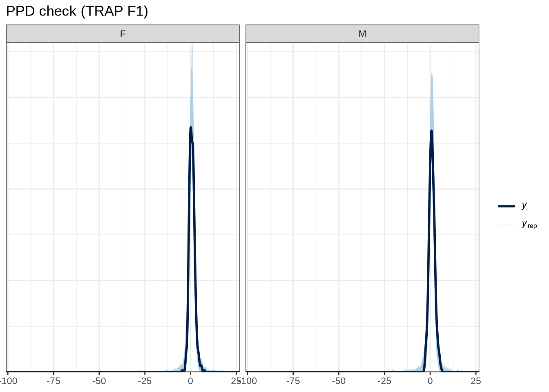Click the -25 tick label in M panel
The width and height of the screenshot is (549, 392).
[x=384, y=381]
